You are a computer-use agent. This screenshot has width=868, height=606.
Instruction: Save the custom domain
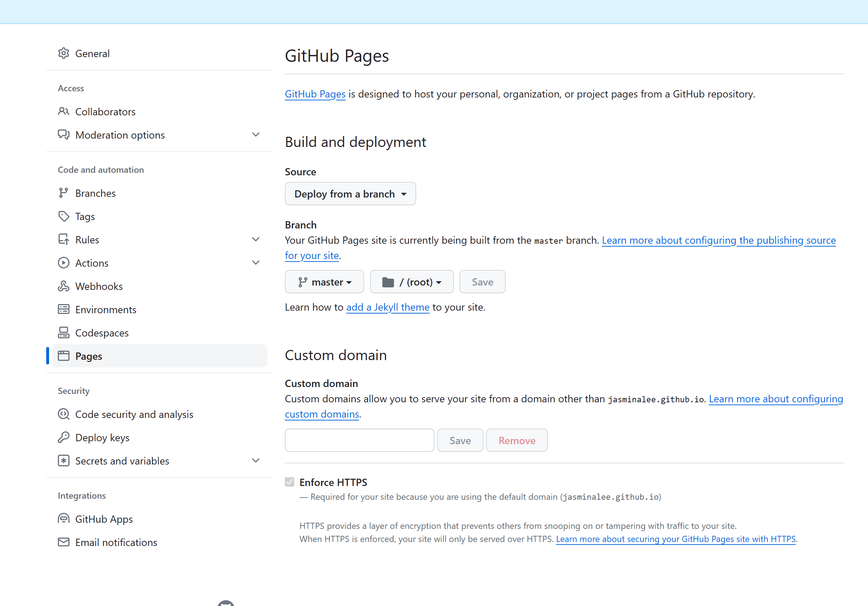pyautogui.click(x=460, y=440)
